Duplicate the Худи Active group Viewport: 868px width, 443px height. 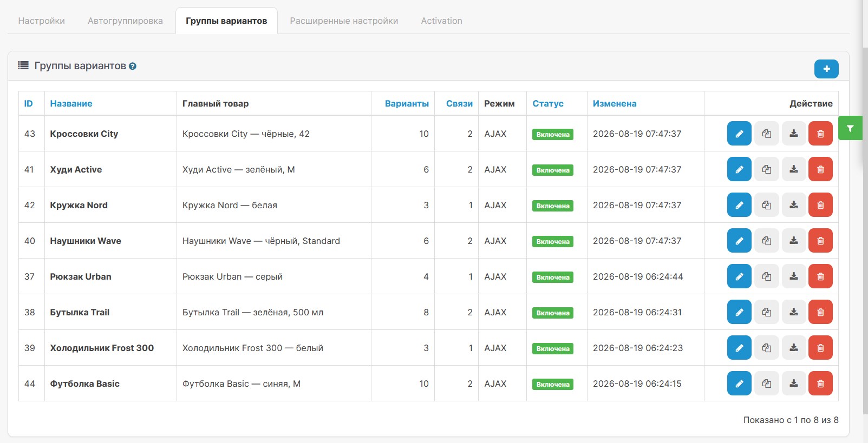[x=767, y=169]
